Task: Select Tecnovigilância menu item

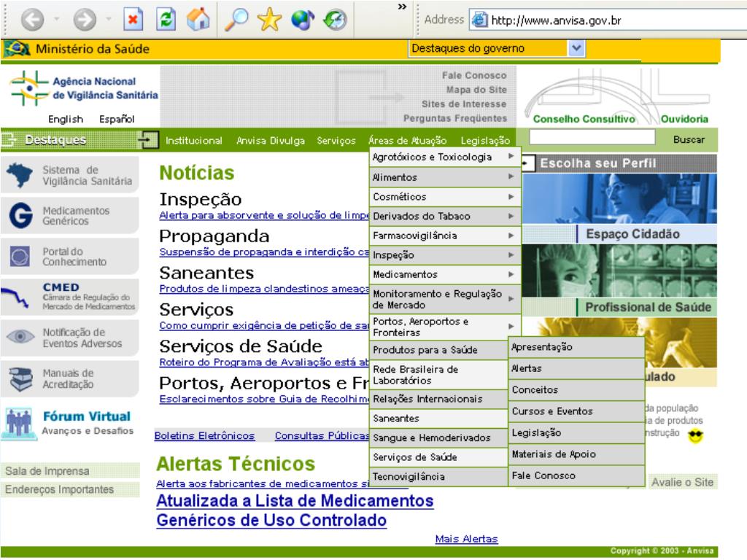Action: [x=438, y=476]
